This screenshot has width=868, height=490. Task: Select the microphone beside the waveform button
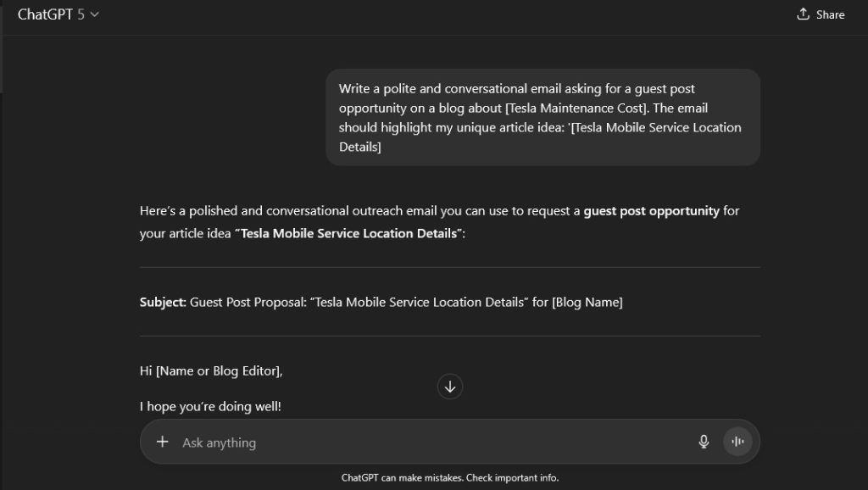pyautogui.click(x=704, y=442)
